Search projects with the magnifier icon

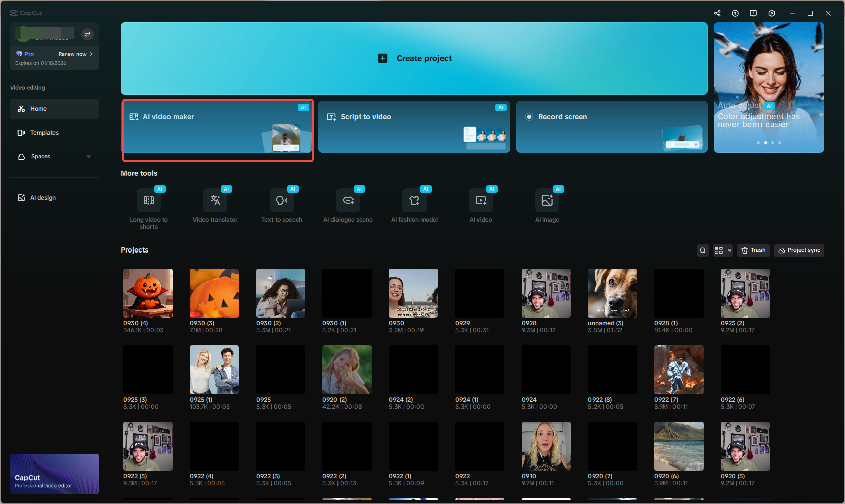point(702,250)
